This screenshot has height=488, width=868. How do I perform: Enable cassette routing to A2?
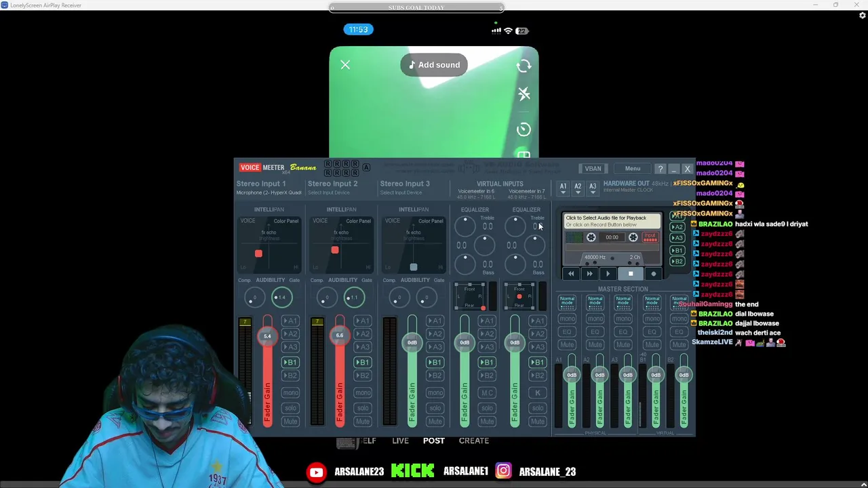point(677,227)
